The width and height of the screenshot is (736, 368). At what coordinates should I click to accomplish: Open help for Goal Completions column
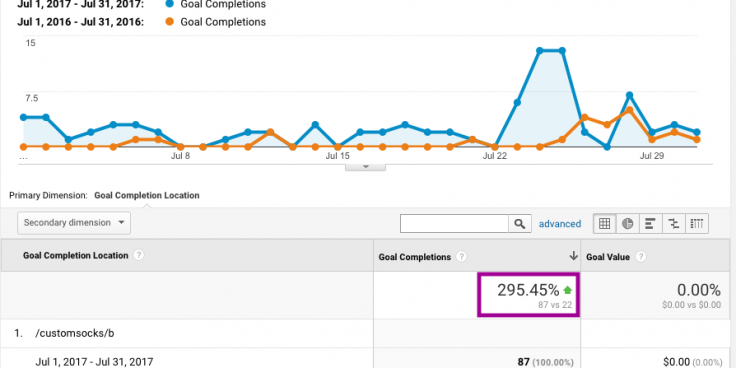(461, 257)
